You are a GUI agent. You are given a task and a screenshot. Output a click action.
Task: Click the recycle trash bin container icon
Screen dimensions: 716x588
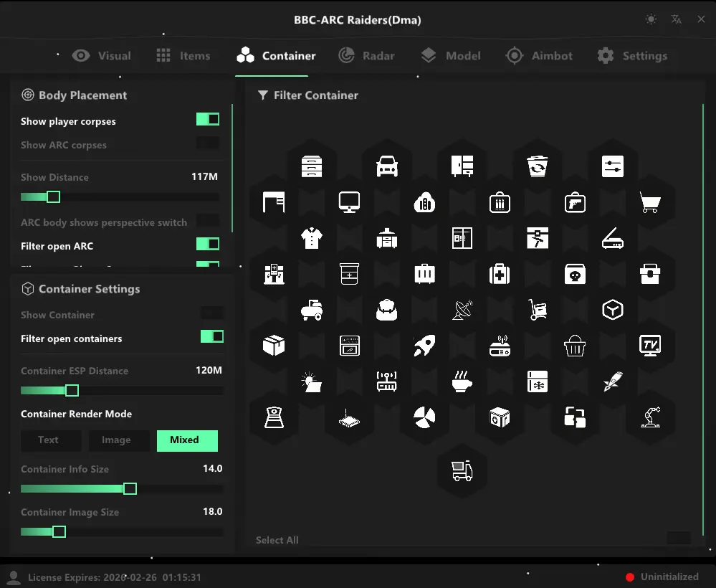tap(537, 166)
